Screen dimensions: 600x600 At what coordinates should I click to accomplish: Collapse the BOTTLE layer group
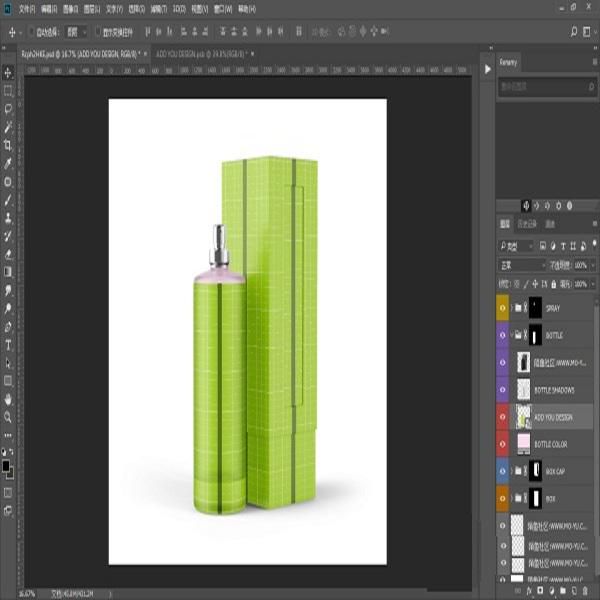(x=512, y=335)
